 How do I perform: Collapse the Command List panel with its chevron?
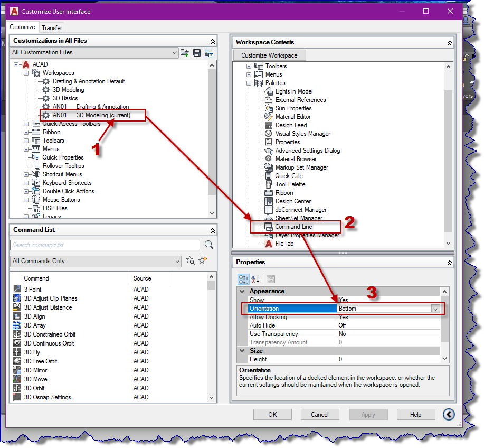pos(212,230)
